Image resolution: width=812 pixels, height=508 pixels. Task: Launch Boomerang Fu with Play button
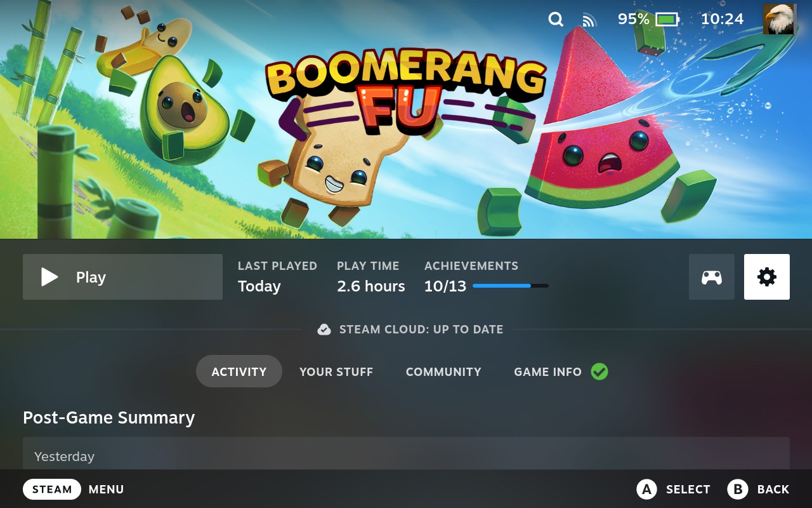click(122, 277)
